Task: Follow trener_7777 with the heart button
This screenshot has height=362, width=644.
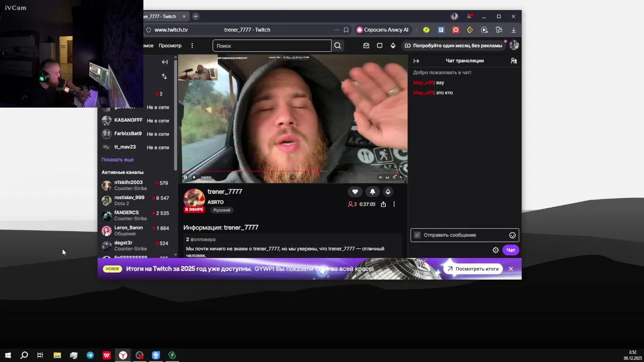Action: (x=355, y=192)
